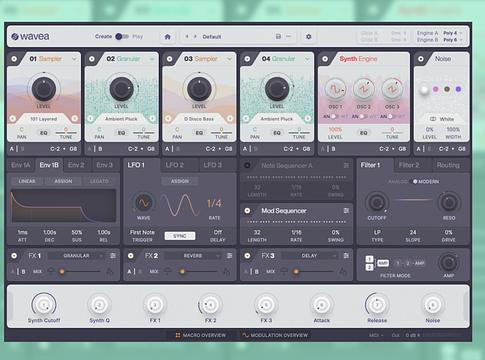
Task: Open Macro Overview at the bottom
Action: [201, 335]
